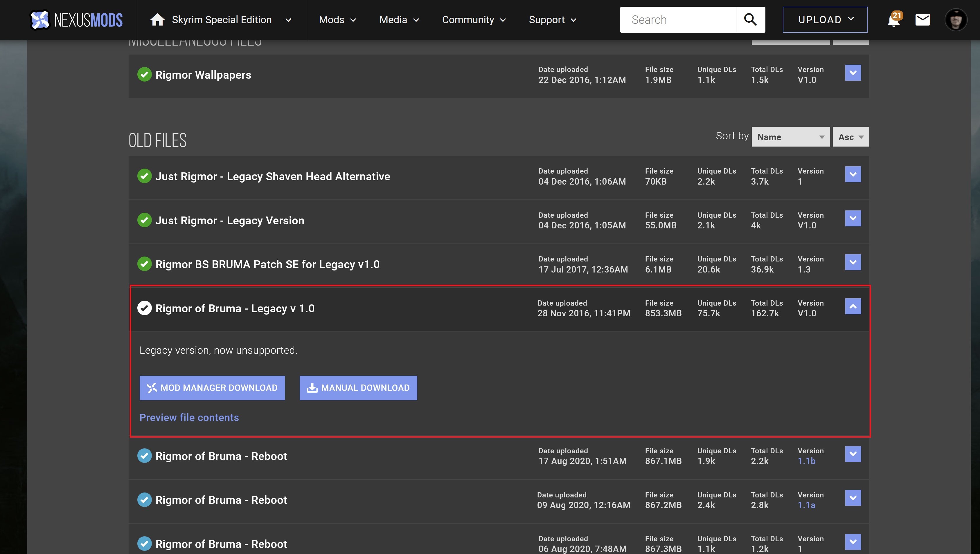Click the search magnifier icon
The width and height of the screenshot is (980, 554).
750,19
